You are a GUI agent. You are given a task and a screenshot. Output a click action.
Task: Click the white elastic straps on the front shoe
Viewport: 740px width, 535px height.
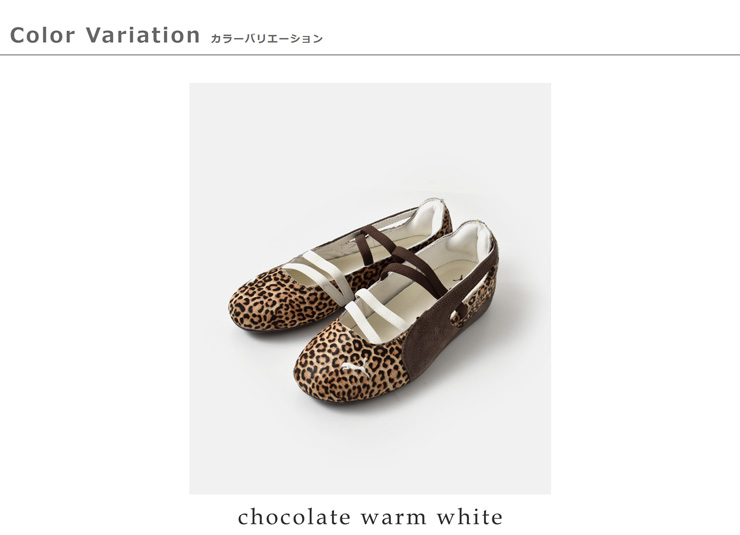[375, 313]
